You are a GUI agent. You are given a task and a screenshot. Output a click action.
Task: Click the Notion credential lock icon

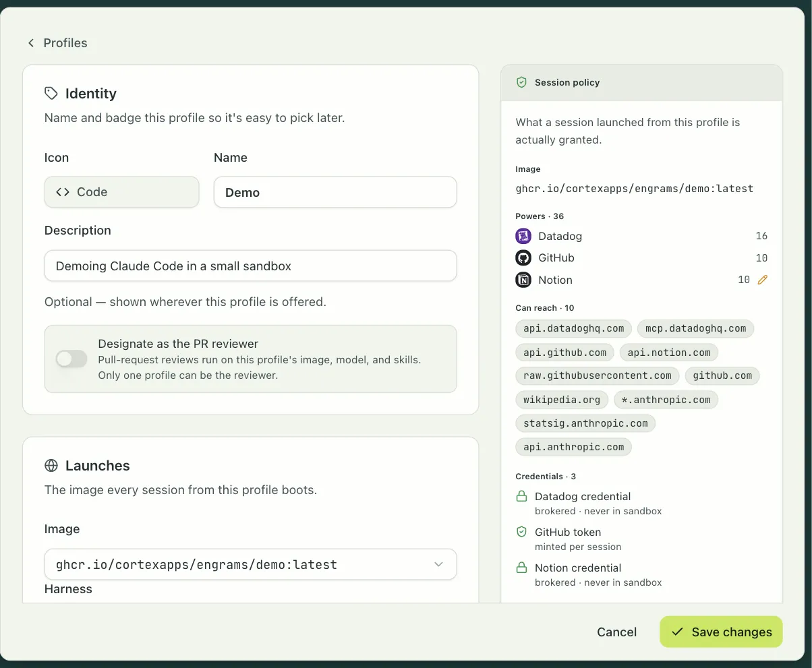pyautogui.click(x=521, y=568)
